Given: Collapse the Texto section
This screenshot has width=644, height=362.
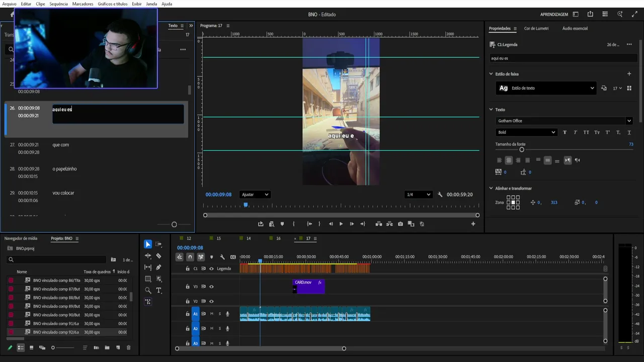Looking at the screenshot, I should pos(491,110).
